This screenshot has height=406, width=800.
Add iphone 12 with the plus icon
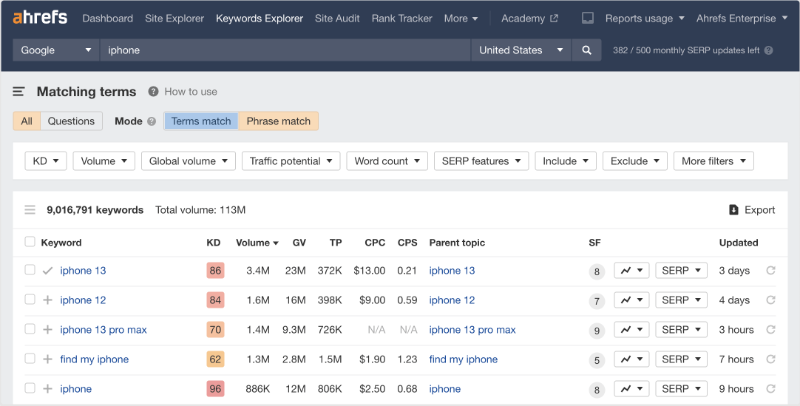(x=47, y=300)
